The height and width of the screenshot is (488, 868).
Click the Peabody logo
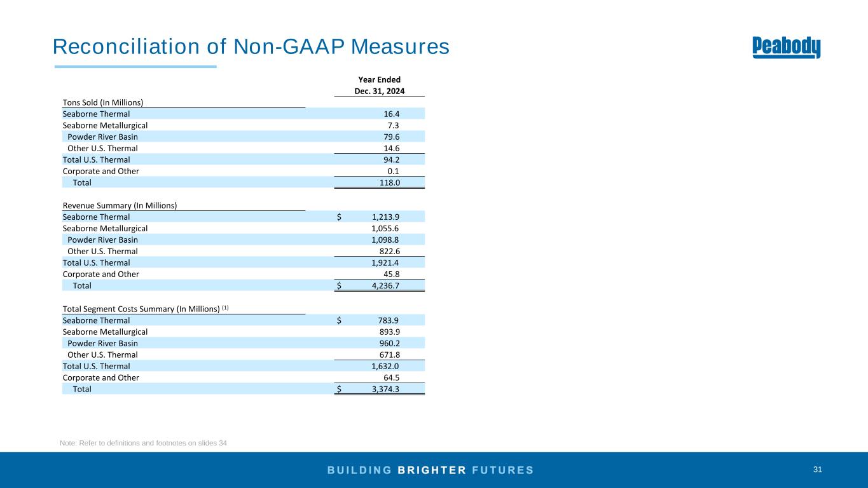[x=786, y=47]
